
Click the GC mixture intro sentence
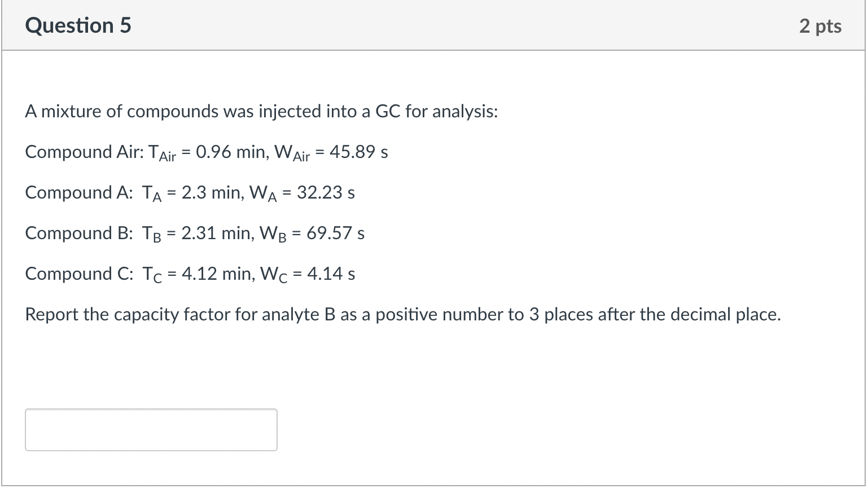click(x=262, y=112)
